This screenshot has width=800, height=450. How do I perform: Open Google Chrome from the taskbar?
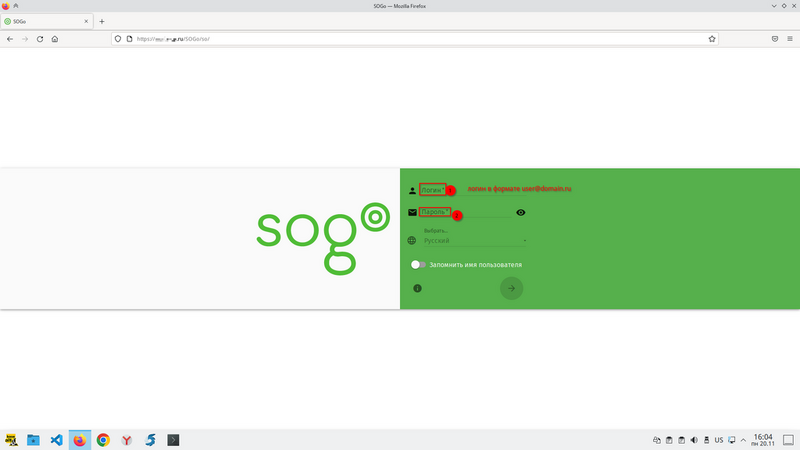103,439
